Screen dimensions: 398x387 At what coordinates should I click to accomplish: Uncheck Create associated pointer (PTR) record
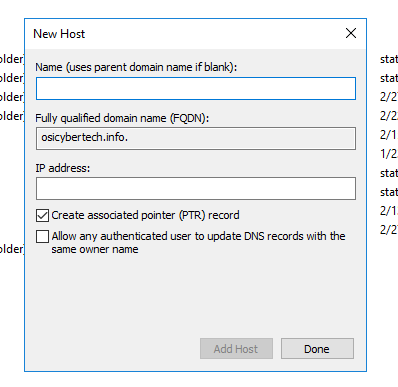coord(42,216)
